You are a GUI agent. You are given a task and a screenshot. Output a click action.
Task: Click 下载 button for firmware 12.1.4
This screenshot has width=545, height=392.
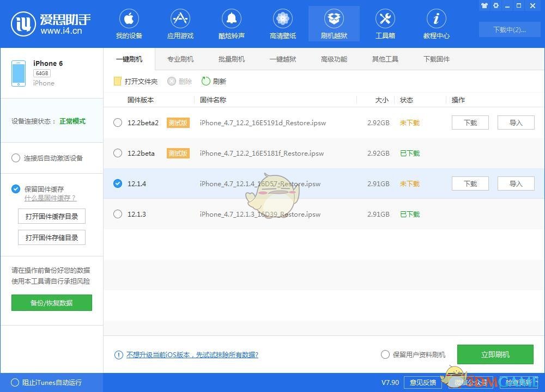(470, 184)
